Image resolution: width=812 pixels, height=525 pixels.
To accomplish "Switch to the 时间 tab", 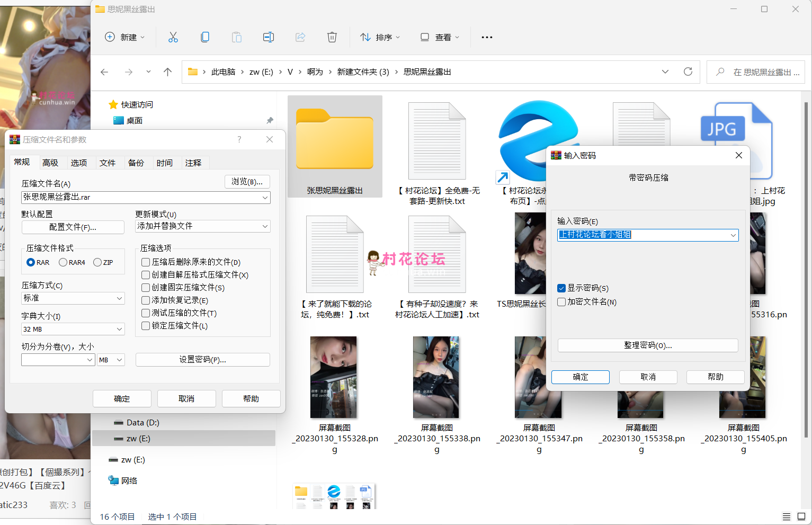I will 165,163.
